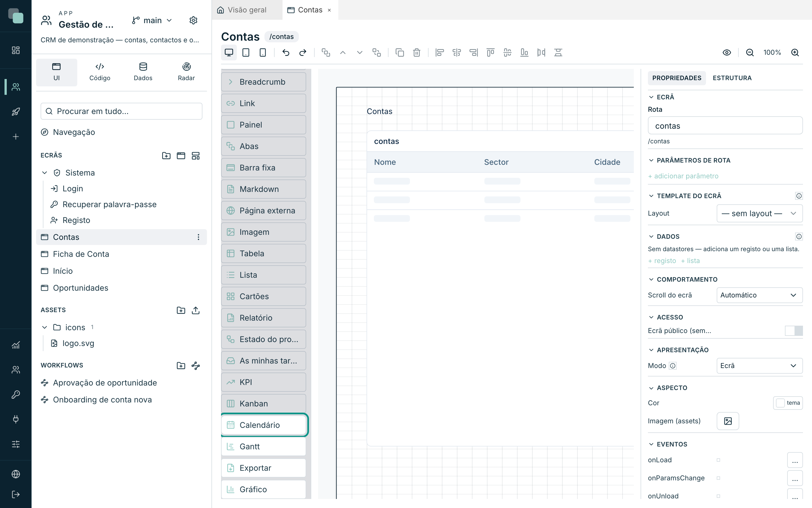Collapse the Dados properties section

coord(651,237)
